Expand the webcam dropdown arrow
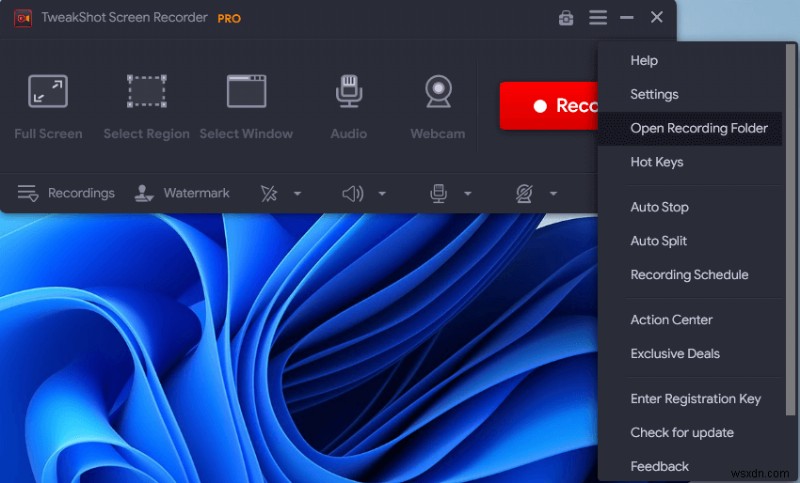 [554, 194]
